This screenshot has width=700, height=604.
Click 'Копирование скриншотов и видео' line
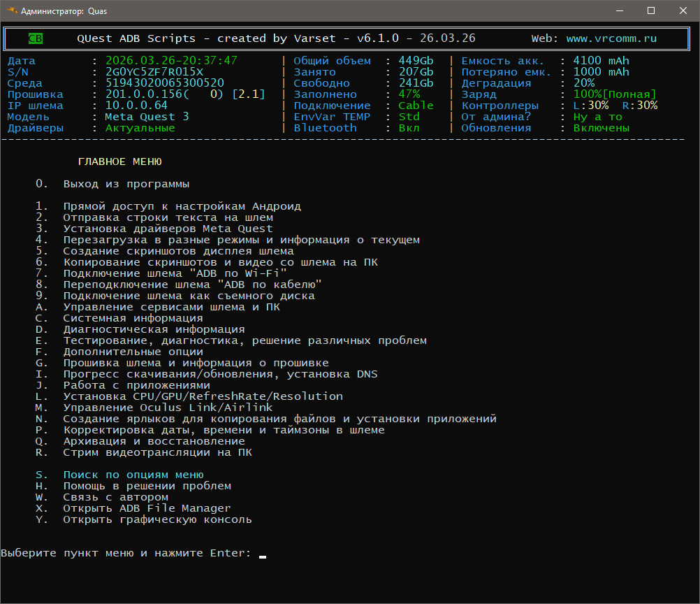pyautogui.click(x=221, y=262)
